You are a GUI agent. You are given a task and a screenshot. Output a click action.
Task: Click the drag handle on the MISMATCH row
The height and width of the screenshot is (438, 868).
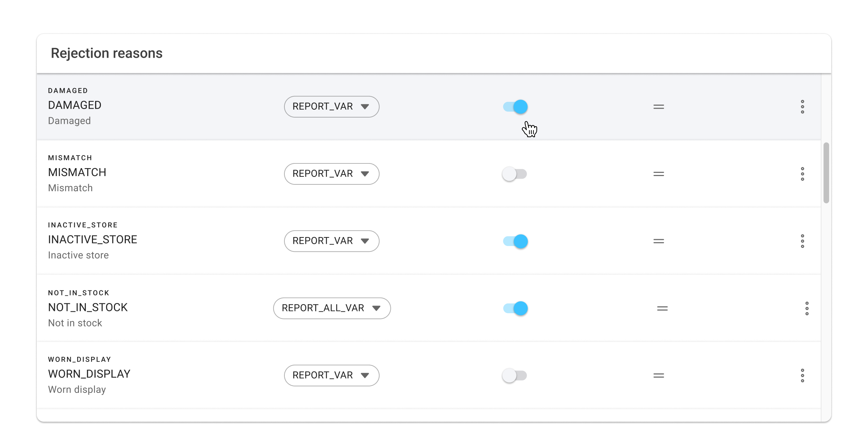point(659,174)
